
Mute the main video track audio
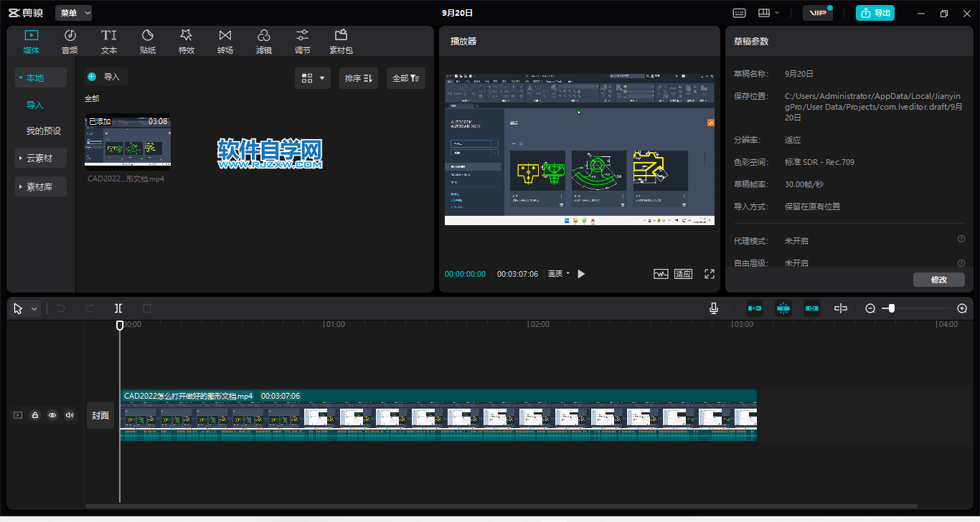(70, 415)
